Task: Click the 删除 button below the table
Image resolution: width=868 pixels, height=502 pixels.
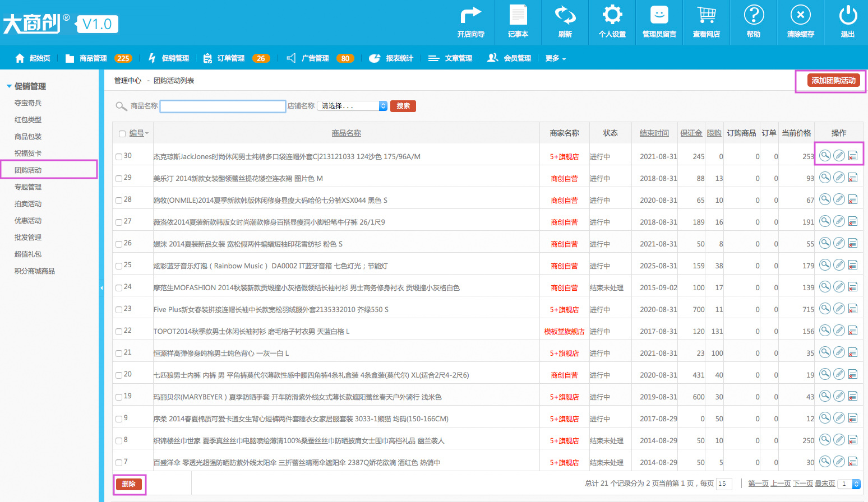Action: (129, 484)
